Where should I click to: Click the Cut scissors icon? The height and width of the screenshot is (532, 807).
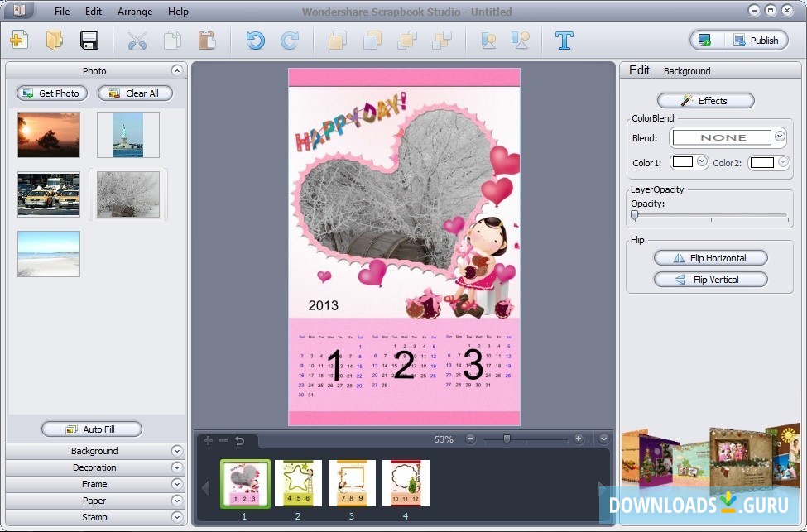[x=137, y=40]
